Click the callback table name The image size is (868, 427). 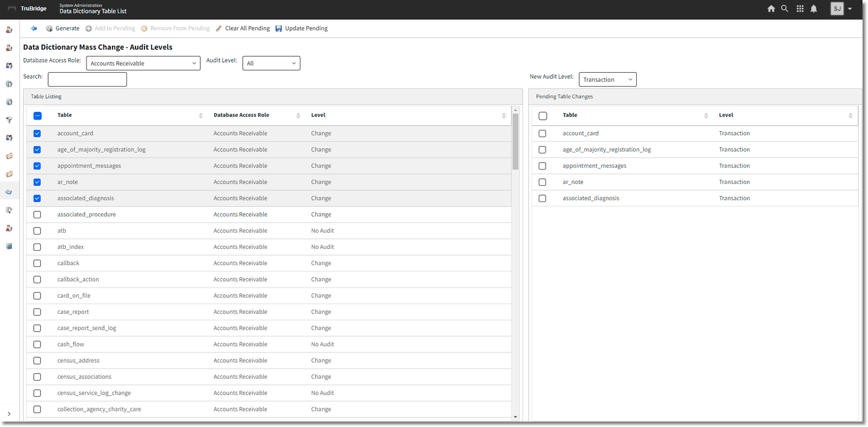(68, 263)
